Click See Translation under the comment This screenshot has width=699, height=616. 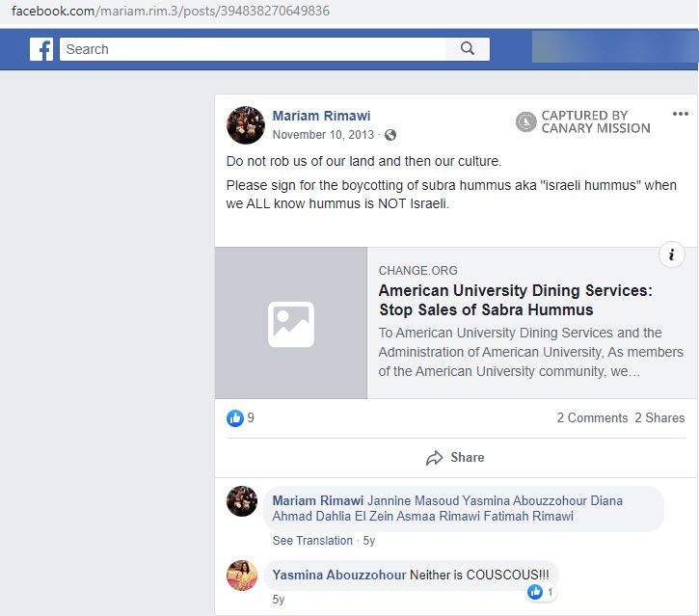point(312,541)
